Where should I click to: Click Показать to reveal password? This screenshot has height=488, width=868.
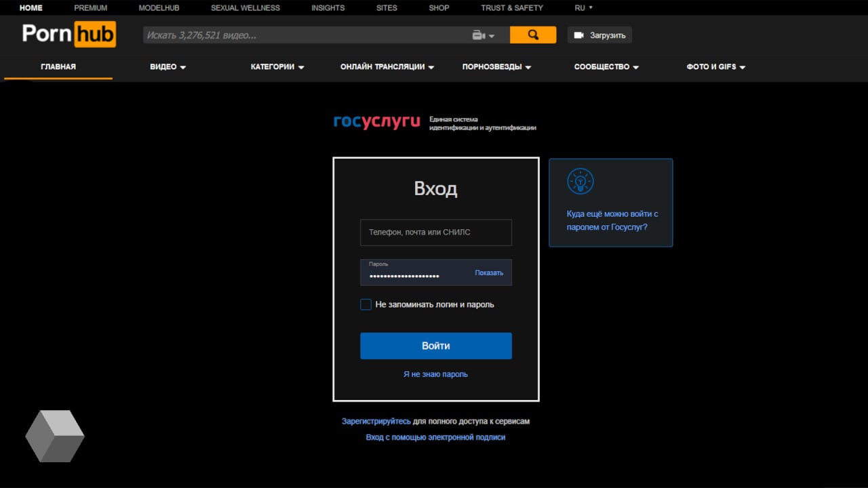[489, 272]
